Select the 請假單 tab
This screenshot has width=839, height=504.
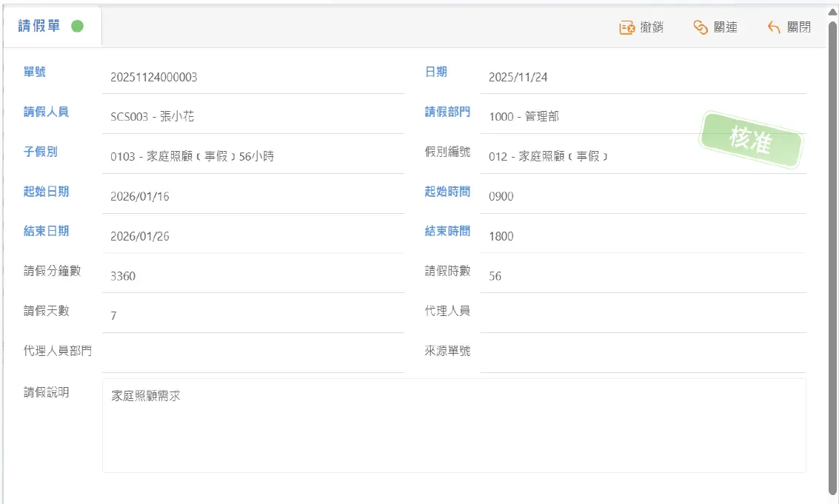[39, 27]
